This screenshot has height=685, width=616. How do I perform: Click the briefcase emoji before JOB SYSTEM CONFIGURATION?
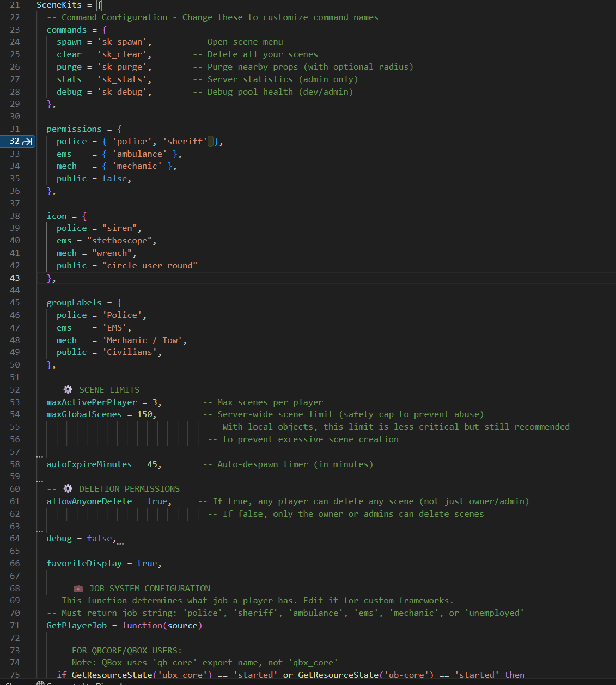point(78,588)
